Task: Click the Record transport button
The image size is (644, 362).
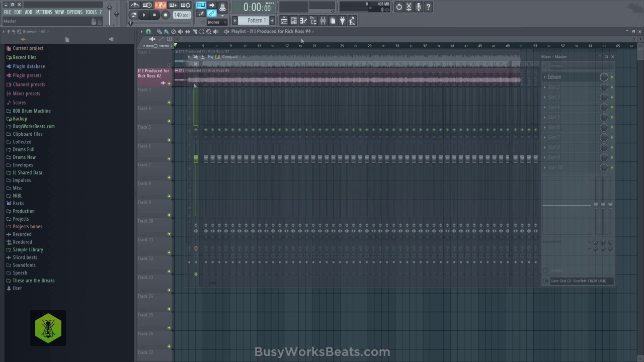Action: point(165,15)
